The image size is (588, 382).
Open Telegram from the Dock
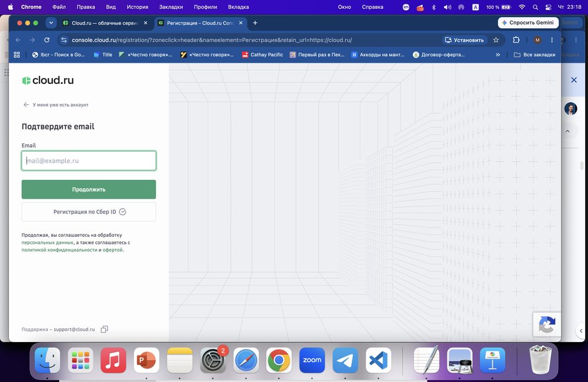(x=345, y=360)
